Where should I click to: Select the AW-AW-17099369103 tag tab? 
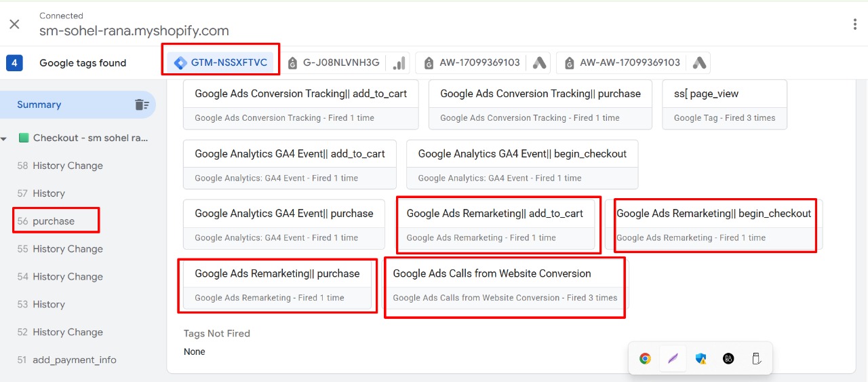coord(621,62)
